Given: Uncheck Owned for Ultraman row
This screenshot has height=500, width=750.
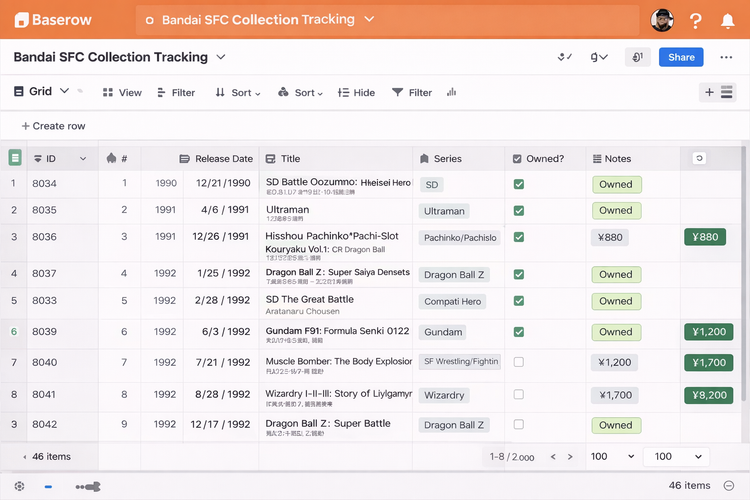Looking at the screenshot, I should click(518, 211).
